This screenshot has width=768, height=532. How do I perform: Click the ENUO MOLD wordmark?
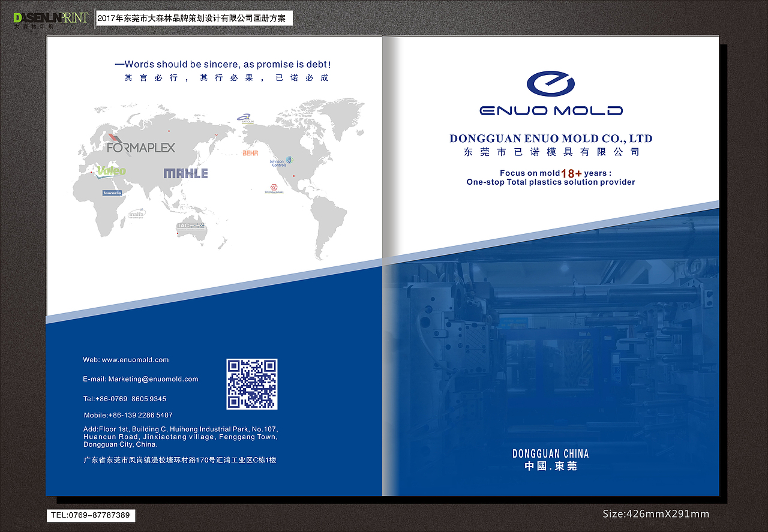point(551,110)
